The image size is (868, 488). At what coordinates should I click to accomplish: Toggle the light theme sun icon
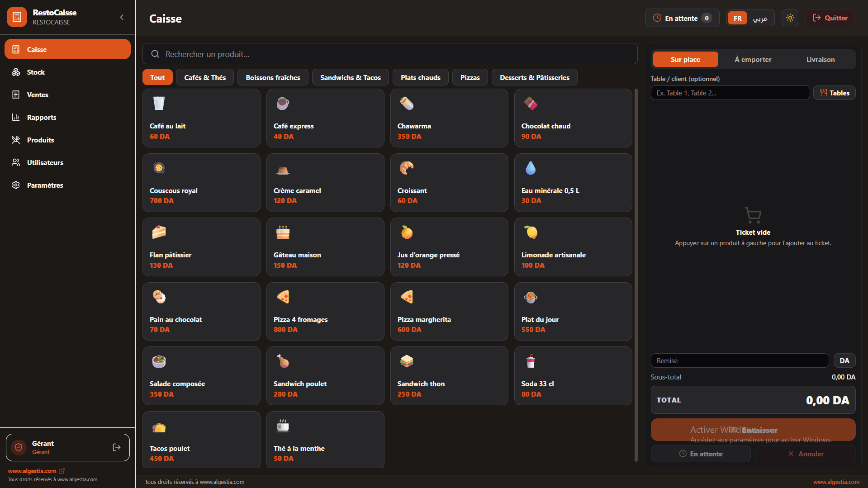790,18
